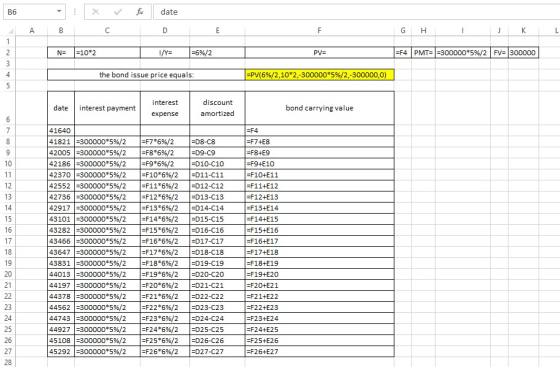Image resolution: width=560 pixels, height=367 pixels.
Task: Click cell containing '=10*2'
Action: tap(108, 52)
